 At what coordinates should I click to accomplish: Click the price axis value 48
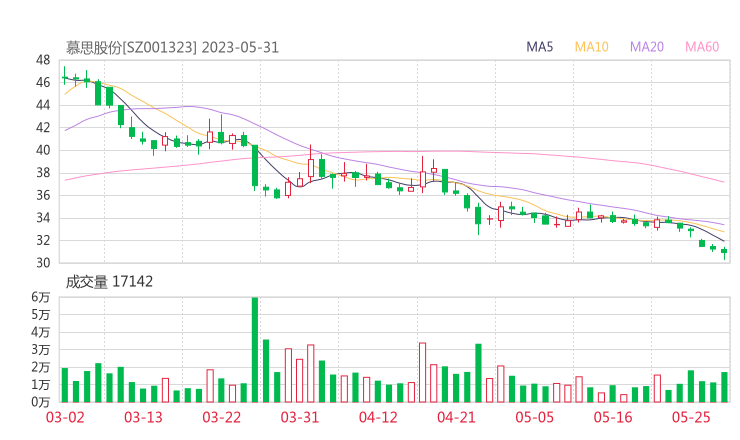tap(43, 60)
